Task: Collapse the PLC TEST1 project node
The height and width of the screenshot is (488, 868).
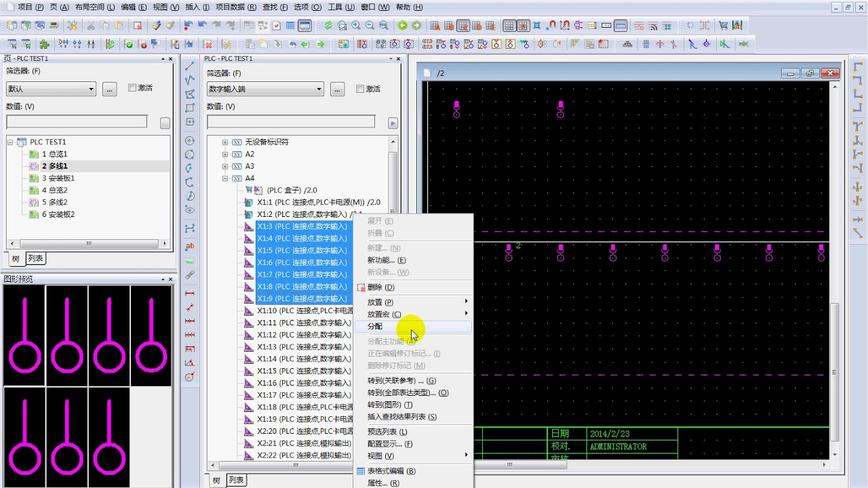Action: 11,142
